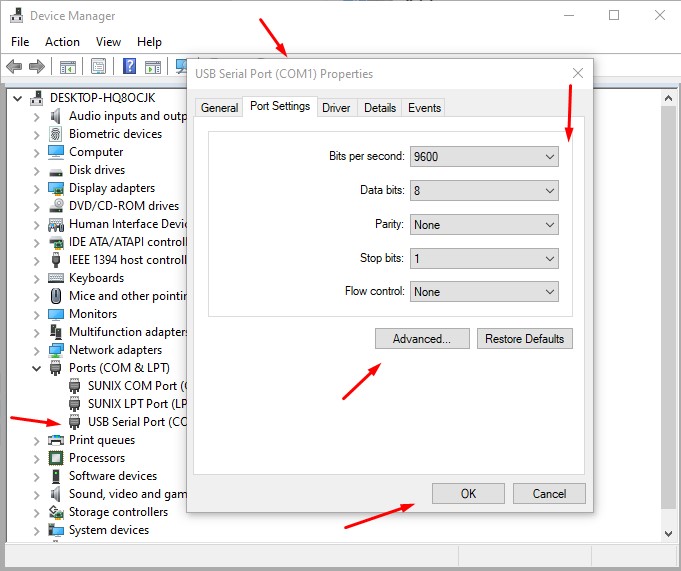
Task: Expand the System devices category
Action: (36, 531)
